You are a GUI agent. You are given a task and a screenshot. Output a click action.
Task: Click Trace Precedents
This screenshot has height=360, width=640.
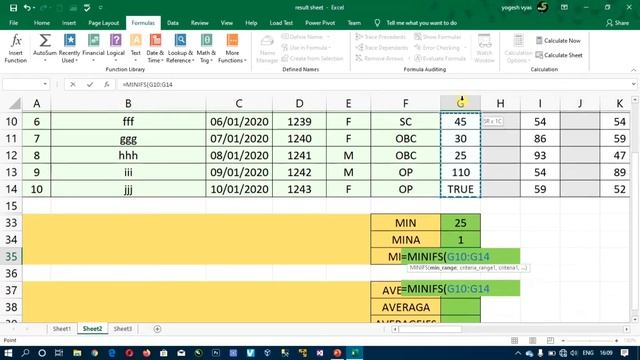click(x=381, y=37)
